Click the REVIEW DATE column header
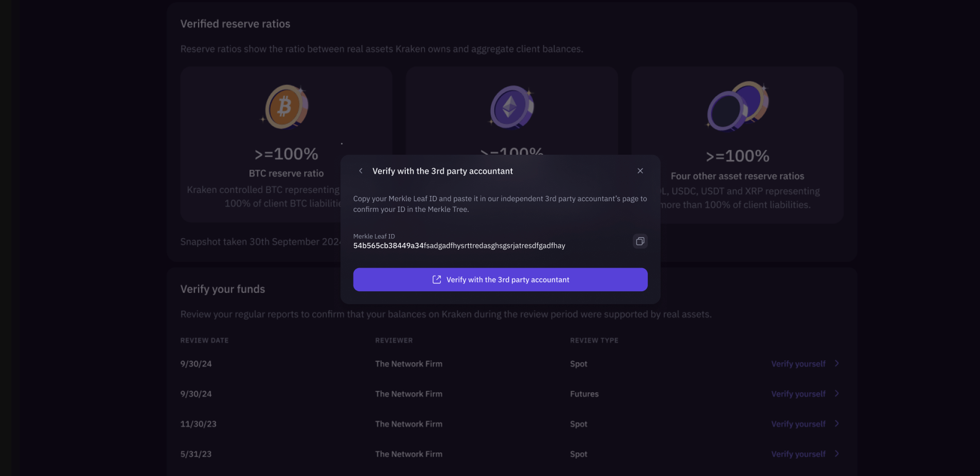The height and width of the screenshot is (476, 980). tap(204, 340)
